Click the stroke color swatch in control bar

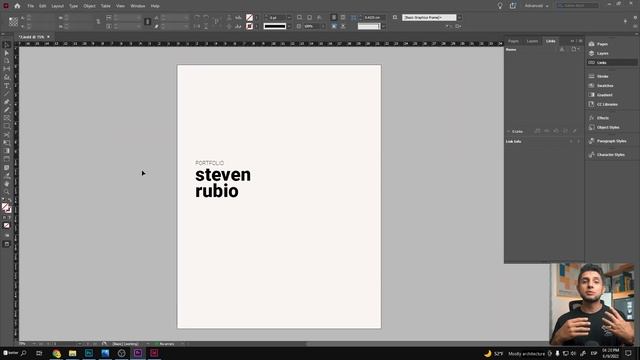pos(249,26)
